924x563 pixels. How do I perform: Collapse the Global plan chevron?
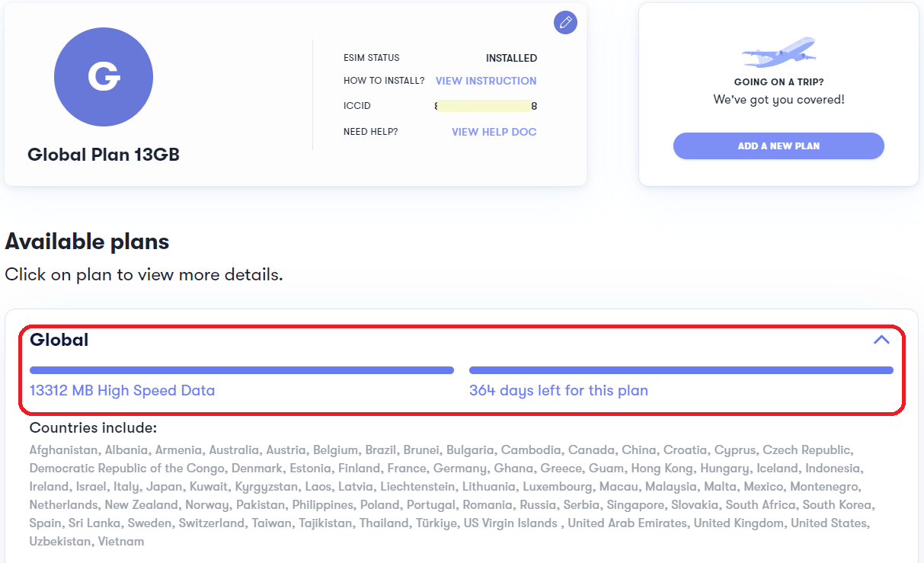(x=881, y=340)
